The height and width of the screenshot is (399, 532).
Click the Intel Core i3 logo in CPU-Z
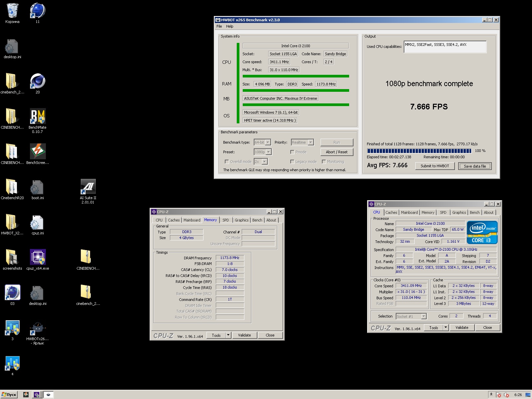point(482,232)
